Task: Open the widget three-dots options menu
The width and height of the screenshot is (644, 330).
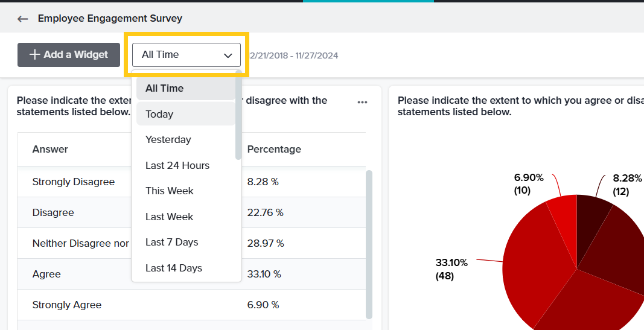Action: [x=362, y=103]
